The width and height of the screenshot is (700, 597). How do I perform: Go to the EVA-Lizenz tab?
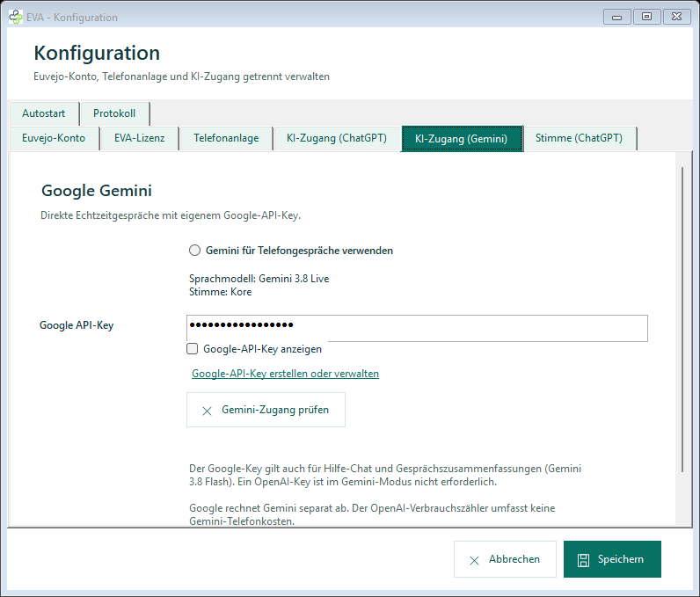(x=139, y=138)
